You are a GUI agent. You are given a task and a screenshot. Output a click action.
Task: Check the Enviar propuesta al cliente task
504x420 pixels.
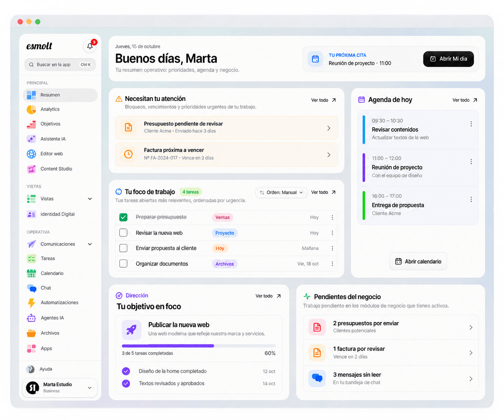(124, 248)
